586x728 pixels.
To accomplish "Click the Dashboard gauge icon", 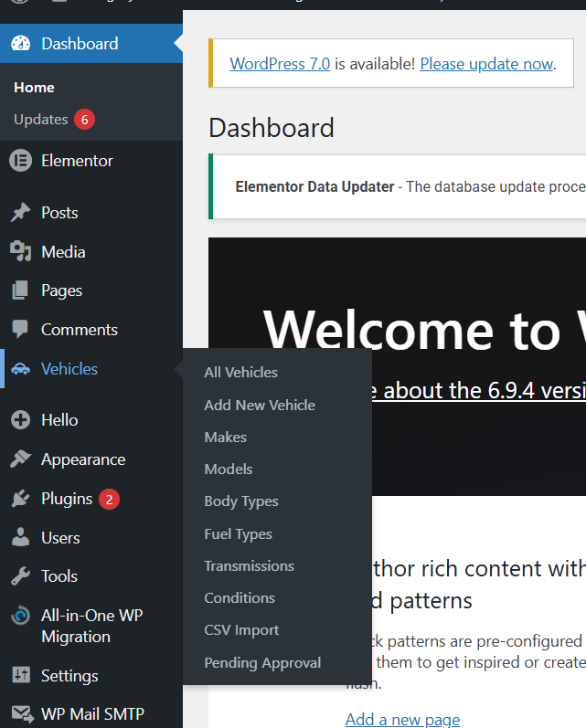I will (20, 43).
